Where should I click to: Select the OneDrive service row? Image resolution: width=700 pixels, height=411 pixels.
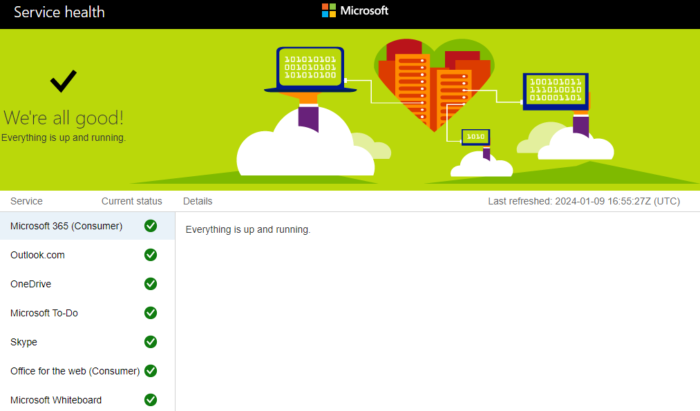pos(88,284)
